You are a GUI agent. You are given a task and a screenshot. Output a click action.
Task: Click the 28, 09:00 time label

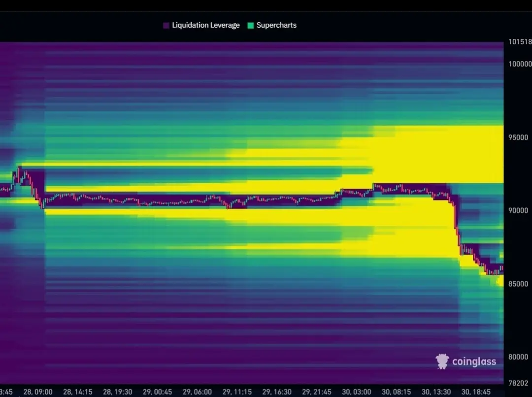pyautogui.click(x=37, y=392)
